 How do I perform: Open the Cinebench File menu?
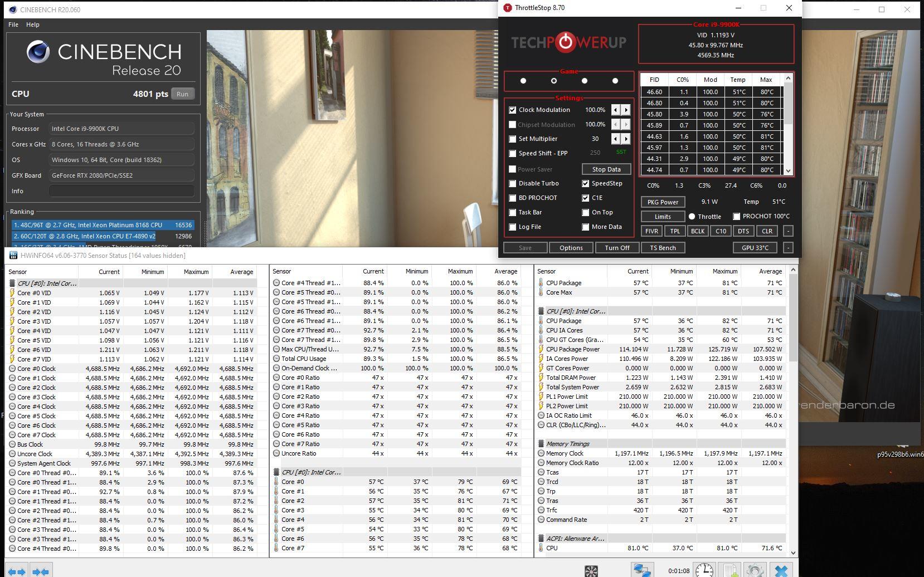pos(13,25)
